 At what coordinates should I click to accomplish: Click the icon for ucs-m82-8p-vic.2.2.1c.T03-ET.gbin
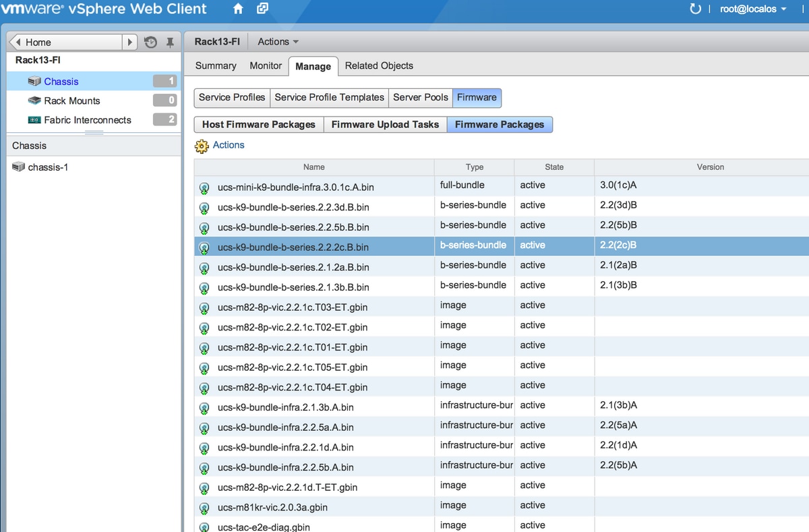tap(204, 308)
